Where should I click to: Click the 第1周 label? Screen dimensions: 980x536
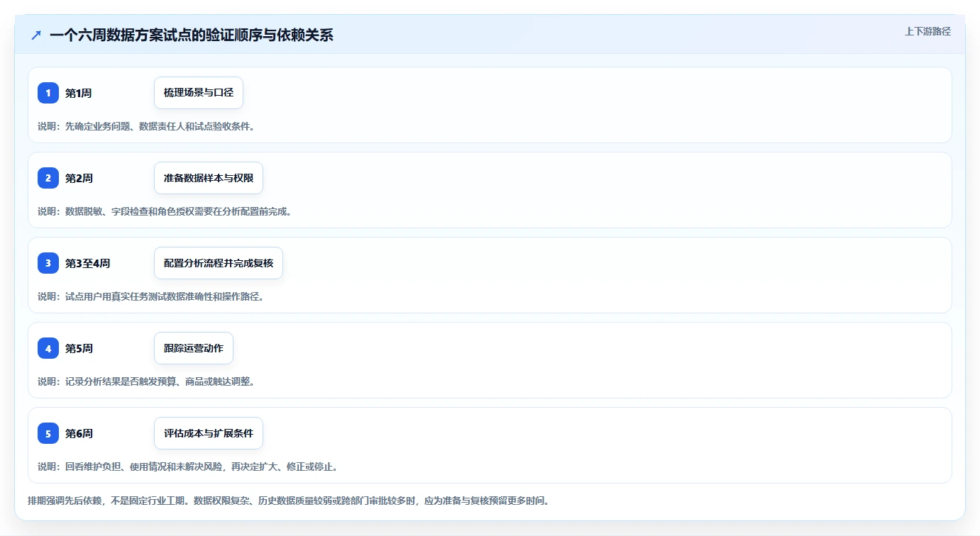click(78, 93)
